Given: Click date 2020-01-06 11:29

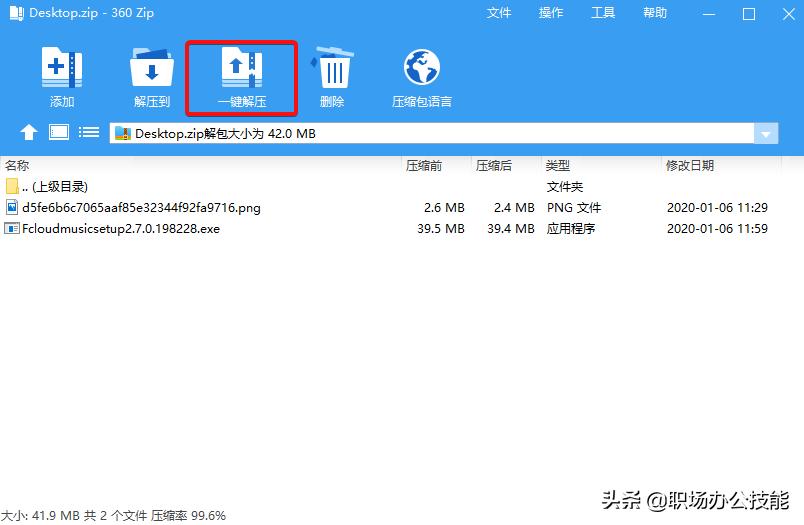Looking at the screenshot, I should click(x=717, y=207).
